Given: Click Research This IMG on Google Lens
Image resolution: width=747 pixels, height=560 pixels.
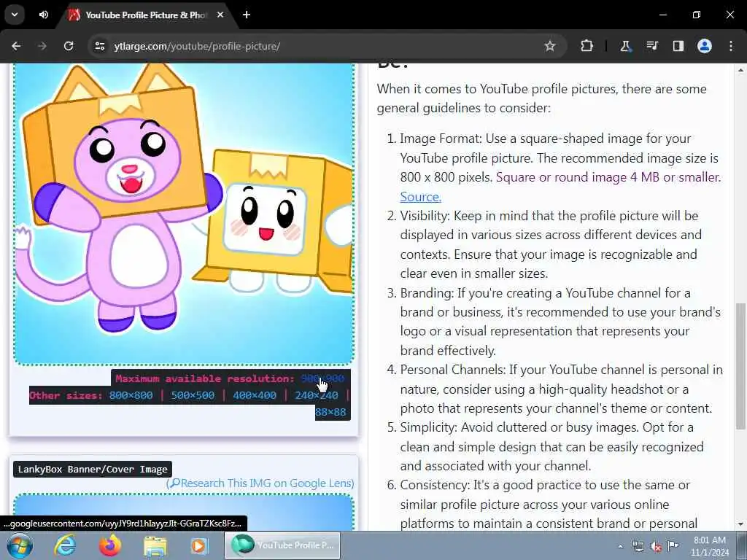Looking at the screenshot, I should [x=260, y=483].
